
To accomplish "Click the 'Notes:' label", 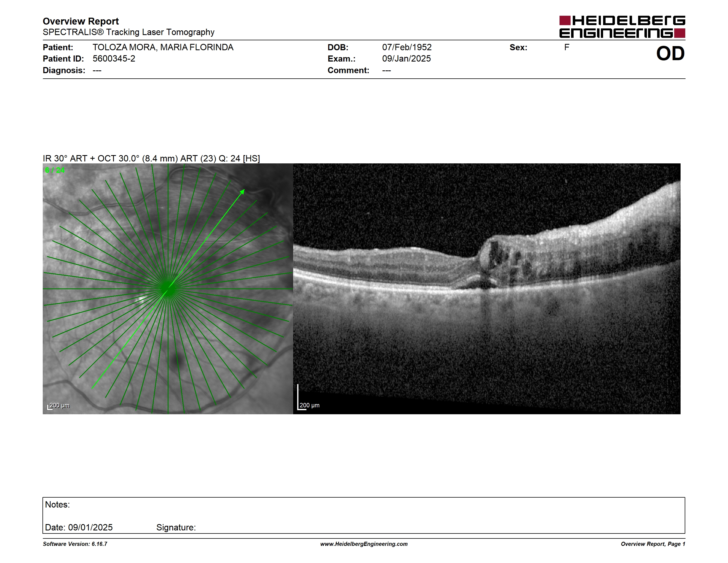I will (x=57, y=505).
